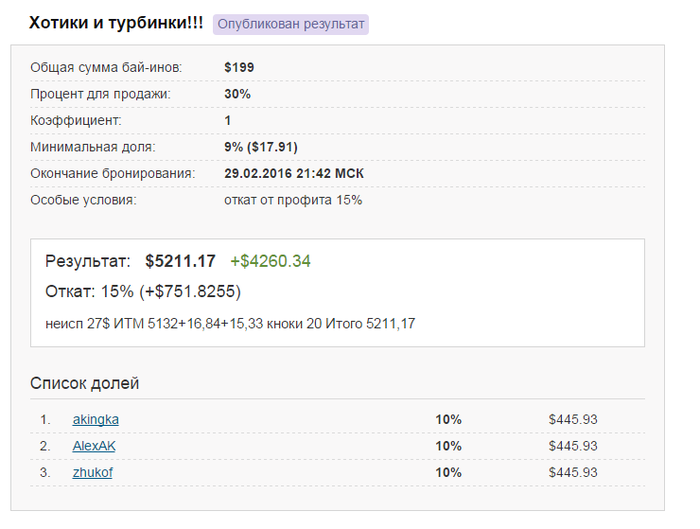Open AlexAK's profile link
This screenshot has width=700, height=529.
[x=95, y=446]
